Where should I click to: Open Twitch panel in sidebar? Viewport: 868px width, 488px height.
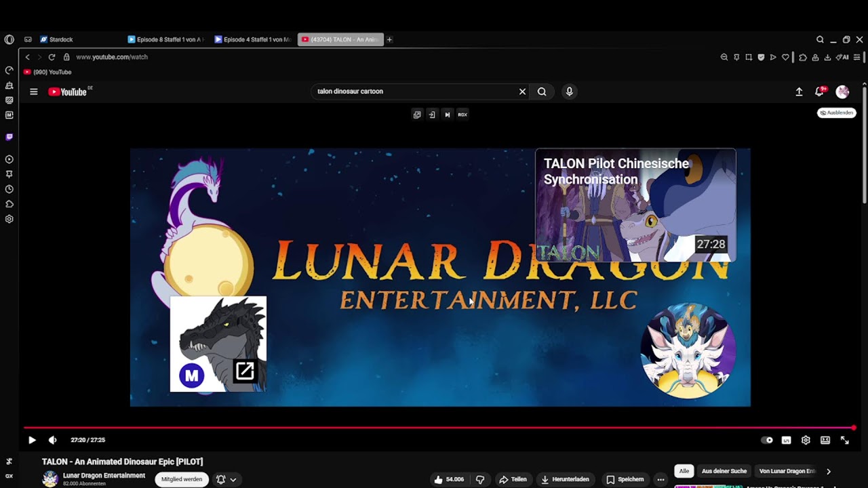tap(9, 137)
